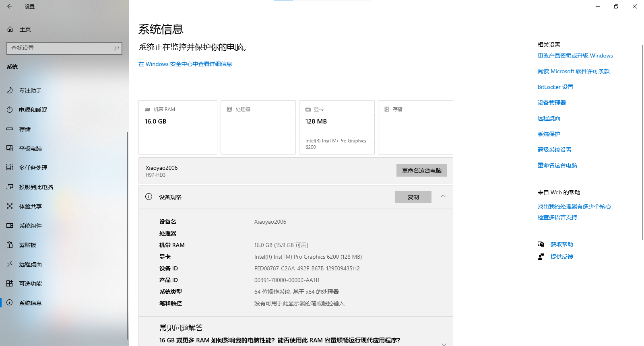The height and width of the screenshot is (346, 644).
Task: Collapse the 设备规格 section chevron
Action: 443,196
